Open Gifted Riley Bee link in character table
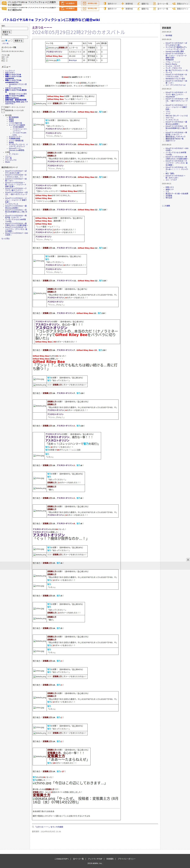Viewport: 190px width, 868px height. point(54,56)
